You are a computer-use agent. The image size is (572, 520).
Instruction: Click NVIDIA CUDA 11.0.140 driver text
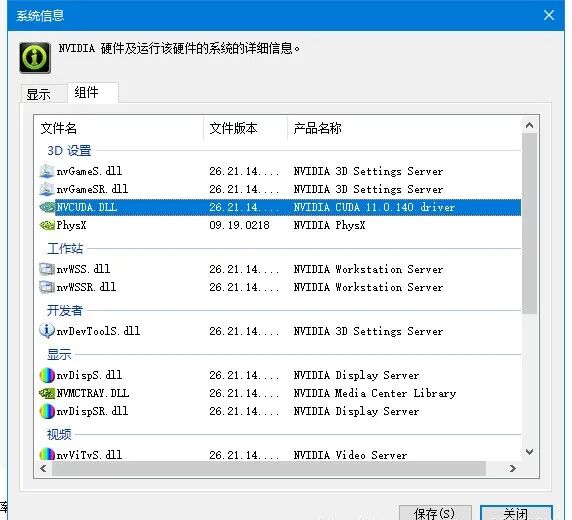point(374,207)
